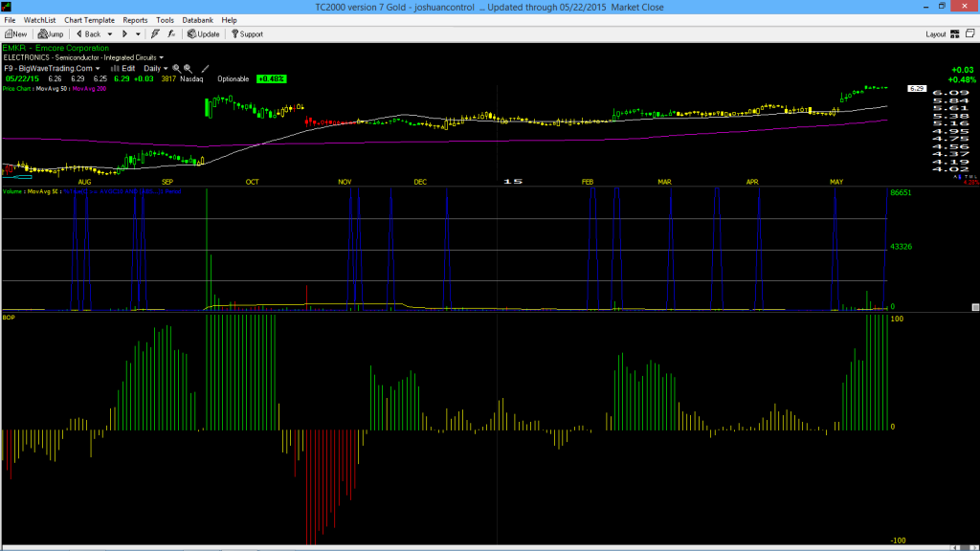The image size is (980, 551).
Task: Select the trendline drawing tool
Action: coord(205,69)
